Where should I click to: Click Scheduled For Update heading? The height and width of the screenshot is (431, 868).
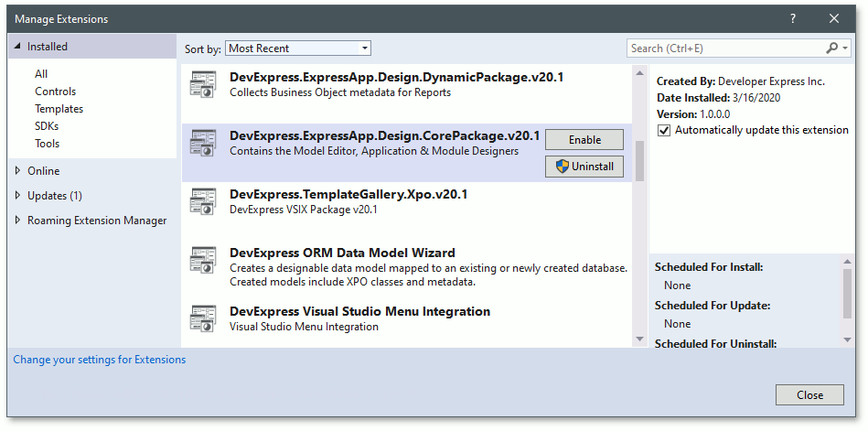[713, 306]
